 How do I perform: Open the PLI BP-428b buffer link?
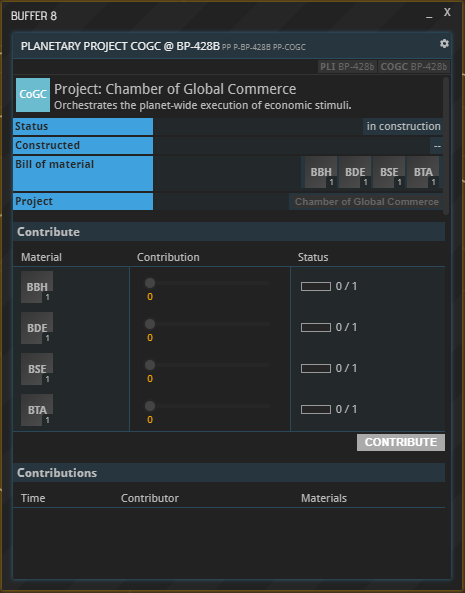[x=347, y=67]
